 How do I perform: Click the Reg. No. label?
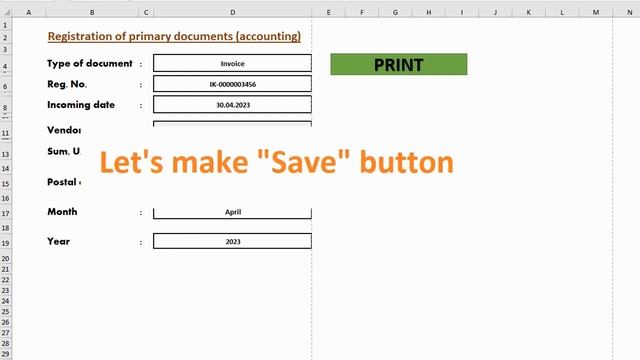point(67,84)
